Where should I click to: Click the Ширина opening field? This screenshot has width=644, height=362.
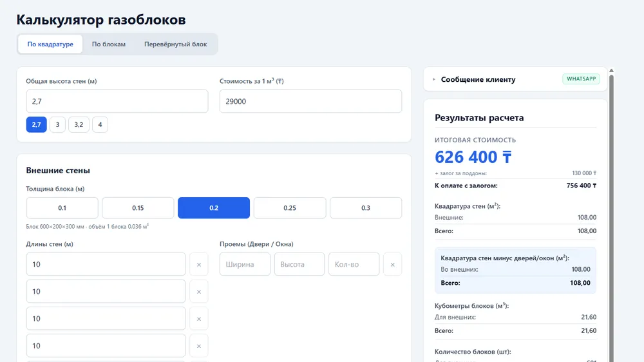tap(245, 264)
